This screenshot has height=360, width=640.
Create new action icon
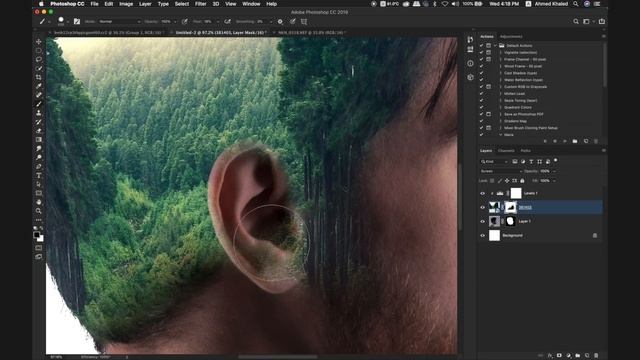pos(586,141)
